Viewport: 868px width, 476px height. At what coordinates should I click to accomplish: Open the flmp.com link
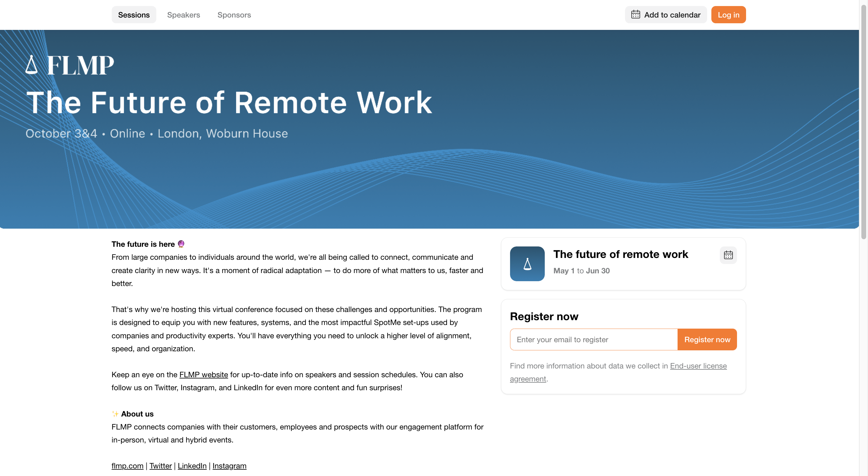[127, 465]
